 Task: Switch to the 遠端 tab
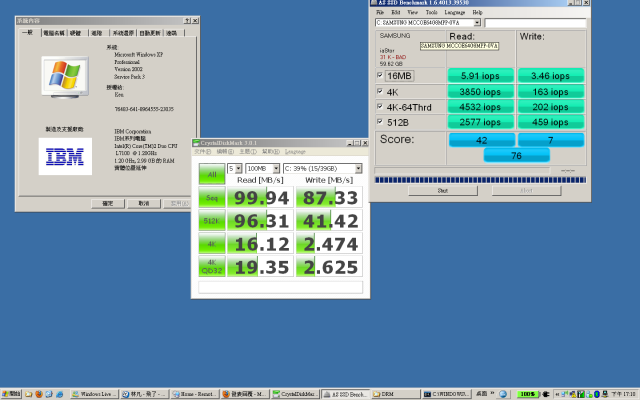pyautogui.click(x=172, y=33)
